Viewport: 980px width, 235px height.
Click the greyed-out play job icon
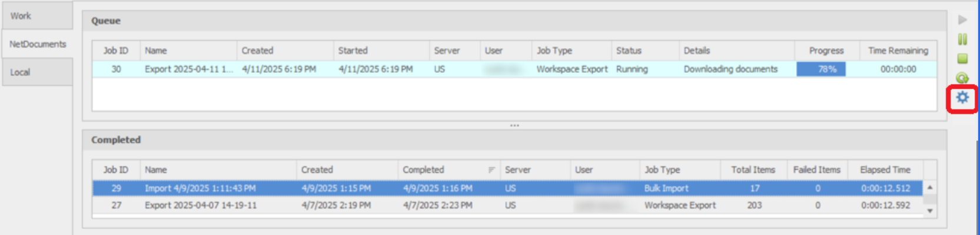pos(962,20)
